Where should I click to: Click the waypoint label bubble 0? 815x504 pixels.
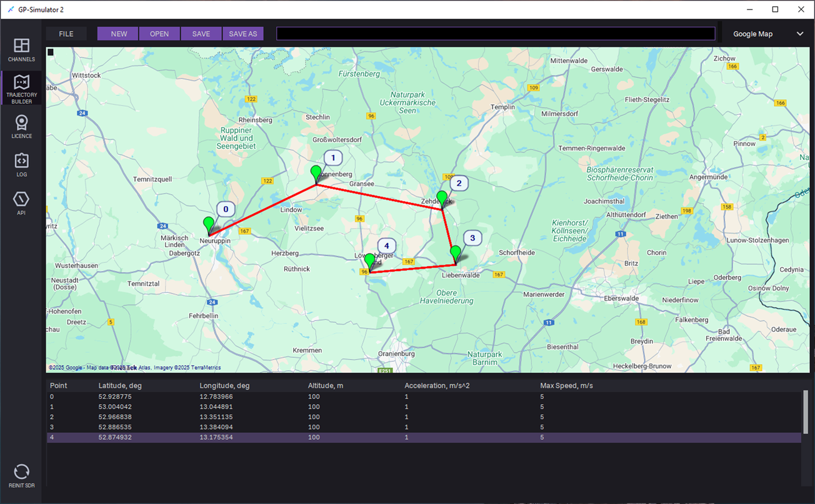[226, 209]
